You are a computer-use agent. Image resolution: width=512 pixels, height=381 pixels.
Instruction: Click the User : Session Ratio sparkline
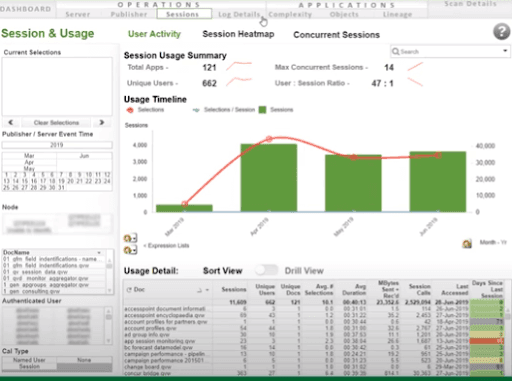pyautogui.click(x=415, y=82)
